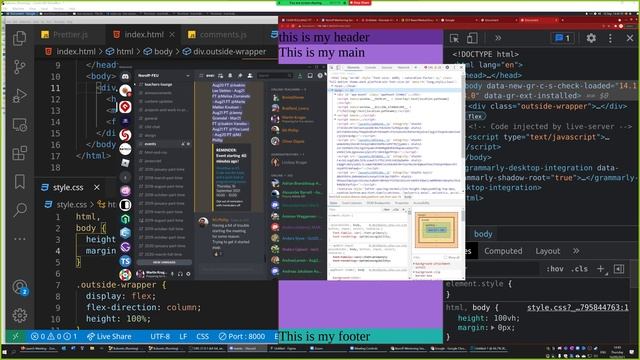Toggle the DevTools device toolbar
Image resolution: width=640 pixels, height=360 pixels.
472,38
